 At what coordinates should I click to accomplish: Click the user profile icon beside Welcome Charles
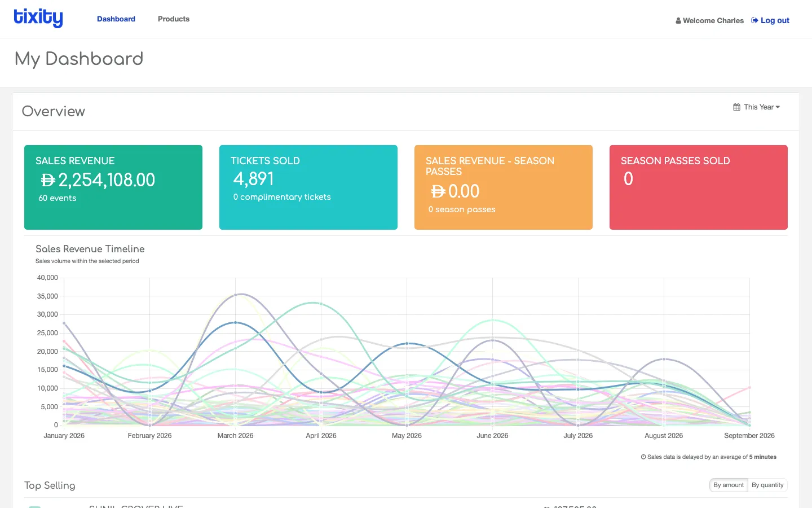coord(678,21)
